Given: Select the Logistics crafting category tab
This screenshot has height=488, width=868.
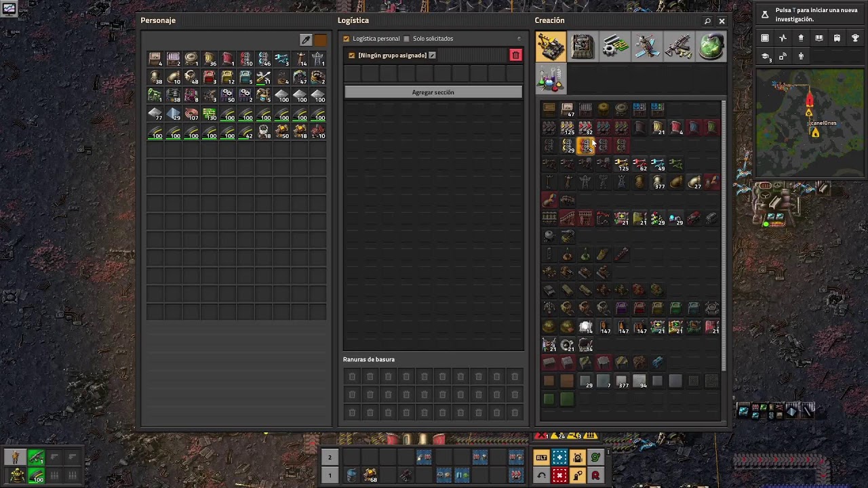Looking at the screenshot, I should point(551,47).
